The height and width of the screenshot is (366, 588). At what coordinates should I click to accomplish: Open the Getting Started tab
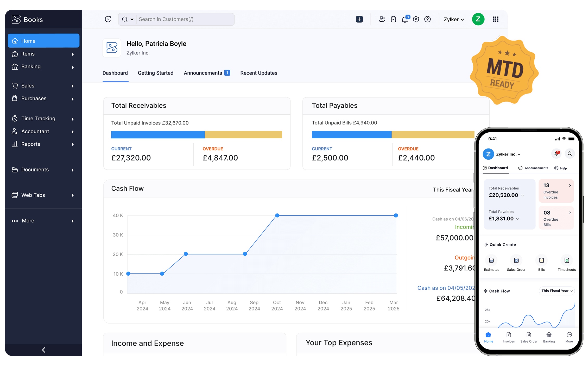[x=155, y=73]
